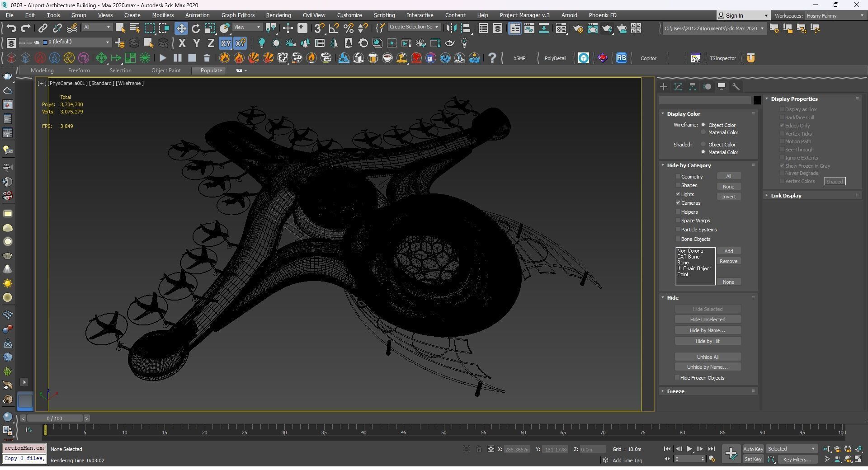The height and width of the screenshot is (470, 868).
Task: Restrict to XY plane constraint
Action: (225, 43)
